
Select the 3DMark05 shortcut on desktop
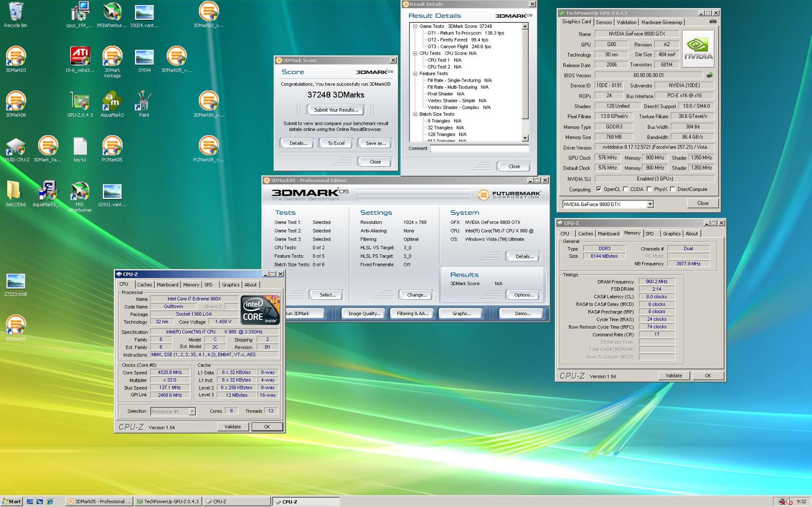16,328
